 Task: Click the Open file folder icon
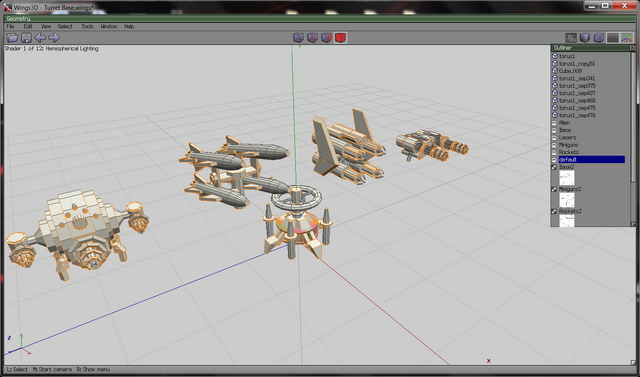coord(12,38)
